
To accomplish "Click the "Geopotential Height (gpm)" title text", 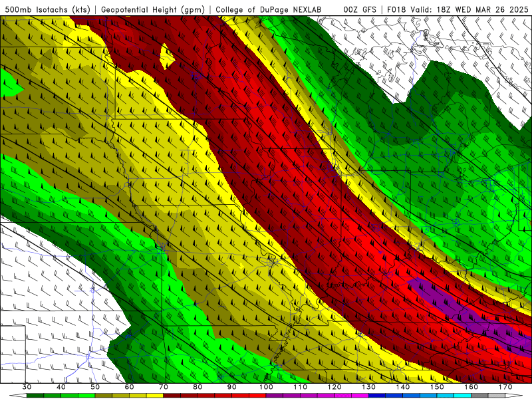I will (x=153, y=9).
